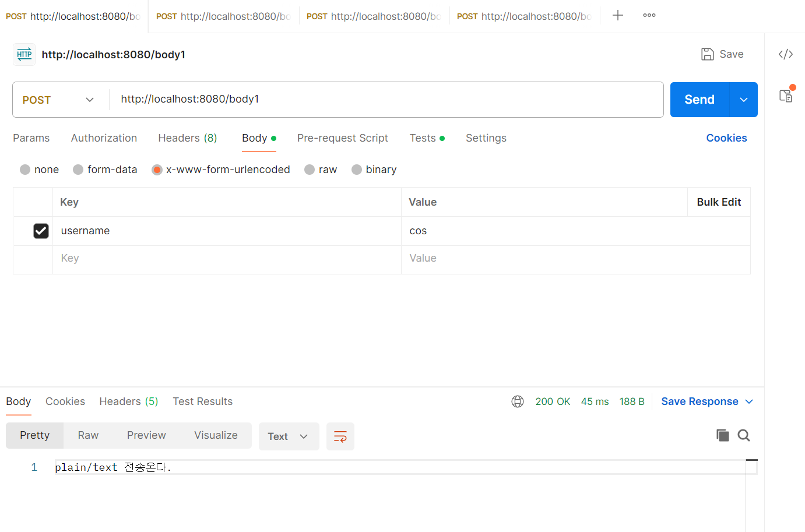This screenshot has width=805, height=532.
Task: Open the response Headers (5) tab
Action: pyautogui.click(x=129, y=401)
